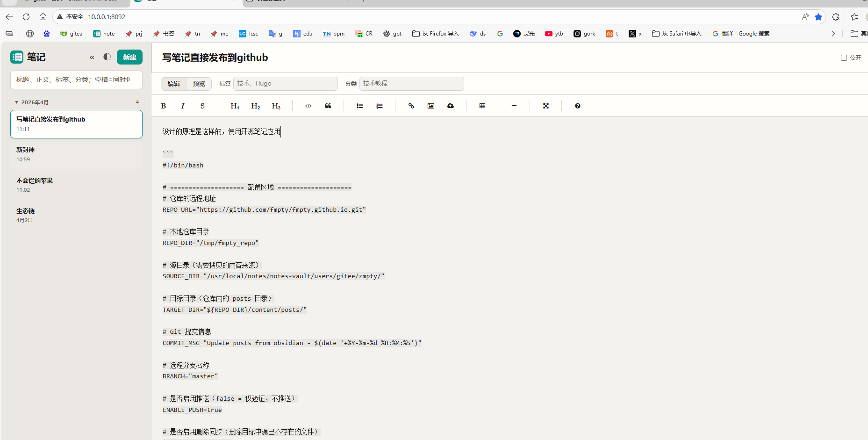Collapse the 2026年4月 notes group

(17, 102)
